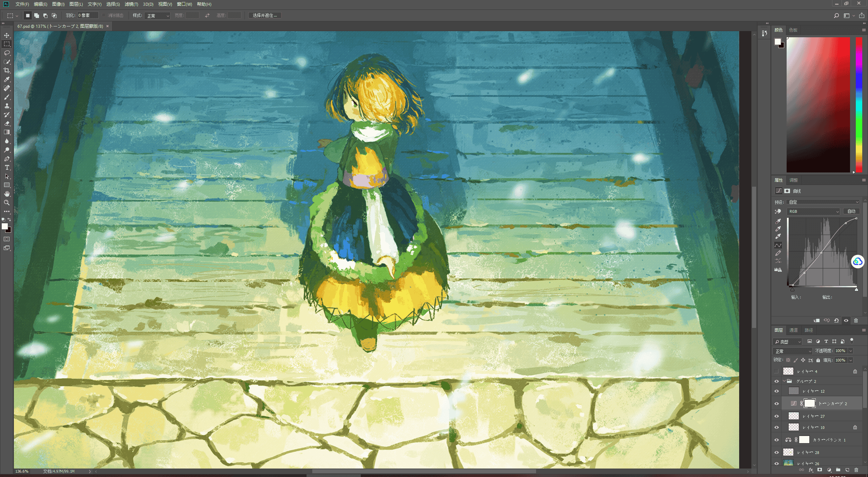This screenshot has width=868, height=477.
Task: Select the Pen tool
Action: point(7,159)
